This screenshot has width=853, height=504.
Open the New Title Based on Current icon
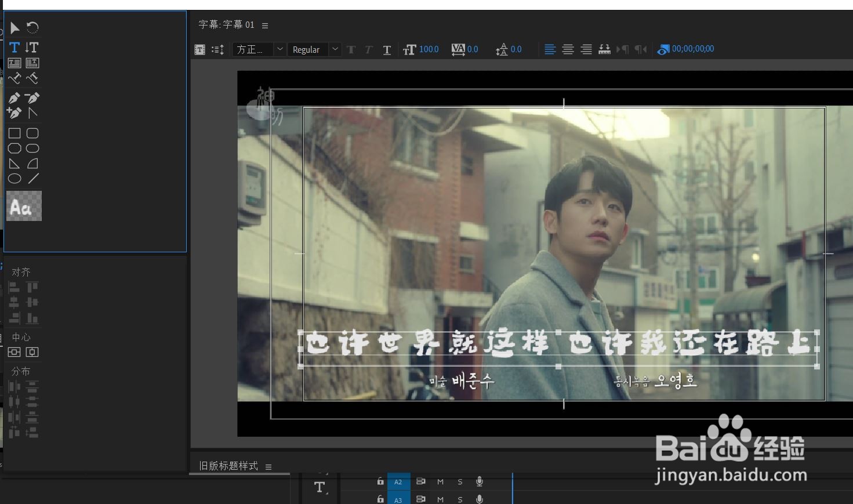tap(199, 50)
